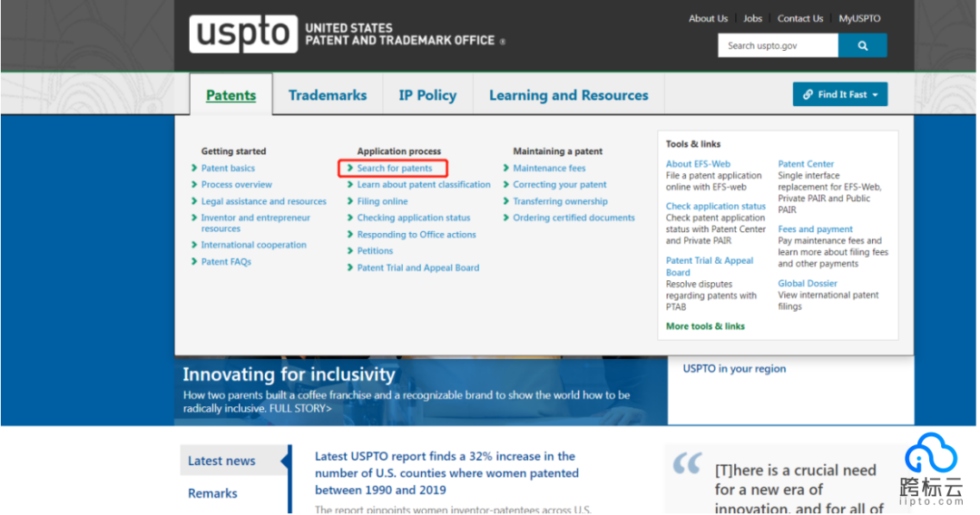Viewport: 980px width, 515px height.
Task: Open the Learning and Resources tab
Action: (x=569, y=95)
